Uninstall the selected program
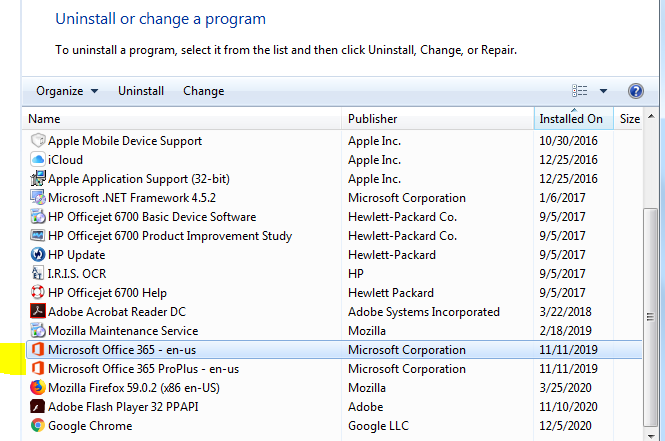665x441 pixels. tap(141, 91)
